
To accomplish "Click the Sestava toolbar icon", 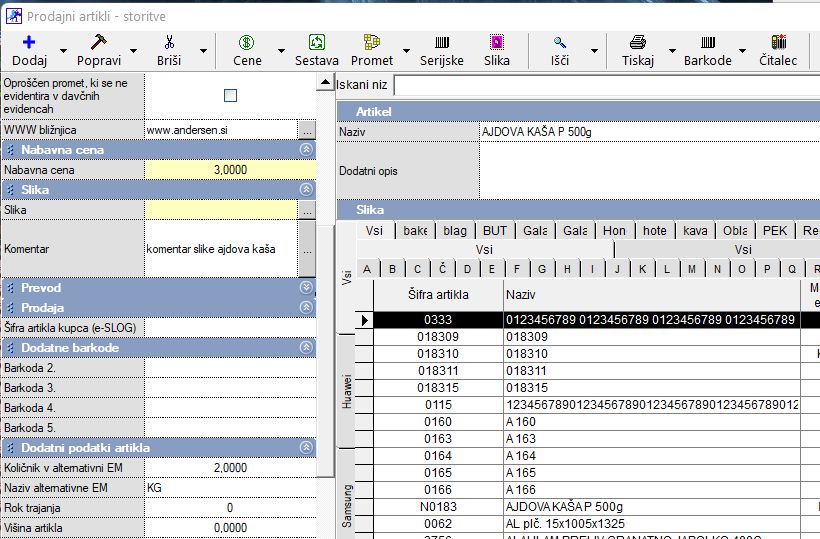I will (316, 42).
